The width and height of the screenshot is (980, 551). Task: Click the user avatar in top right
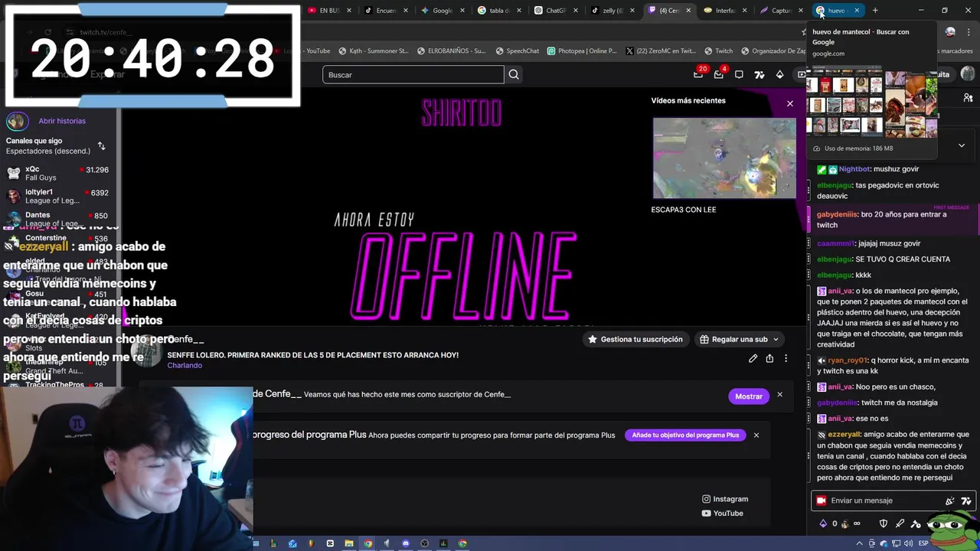pos(967,74)
